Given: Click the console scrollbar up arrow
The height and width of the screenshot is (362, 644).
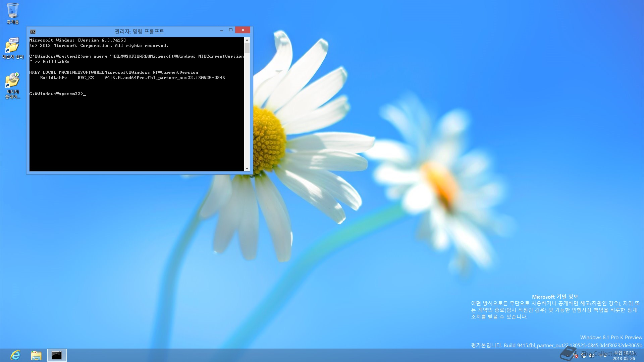Looking at the screenshot, I should coord(247,40).
